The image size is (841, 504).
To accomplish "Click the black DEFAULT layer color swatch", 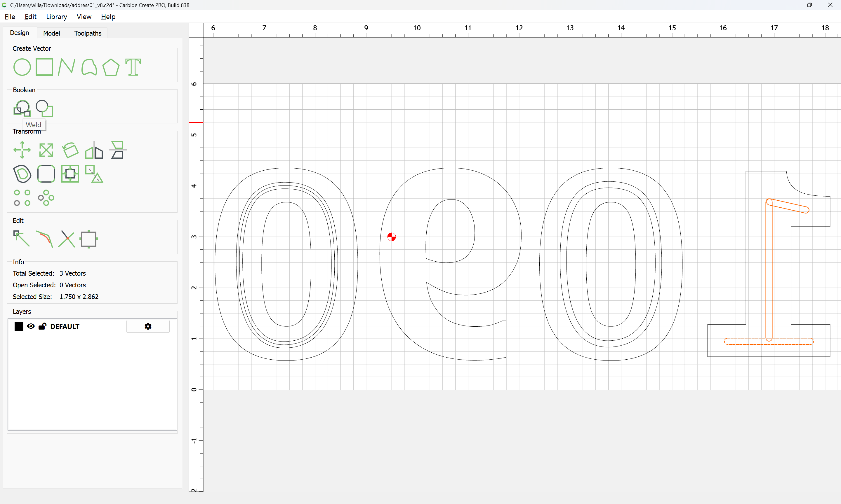I will 19,326.
